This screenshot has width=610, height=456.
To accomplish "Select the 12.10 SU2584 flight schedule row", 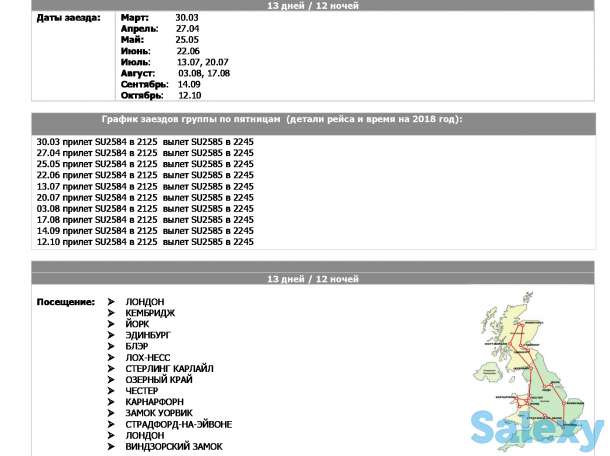I will 145,242.
